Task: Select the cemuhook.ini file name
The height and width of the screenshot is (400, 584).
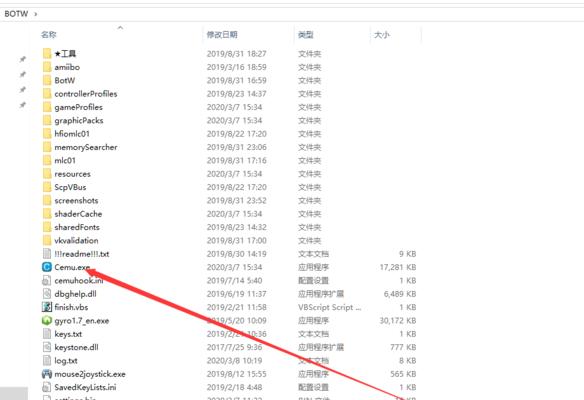Action: tap(79, 281)
